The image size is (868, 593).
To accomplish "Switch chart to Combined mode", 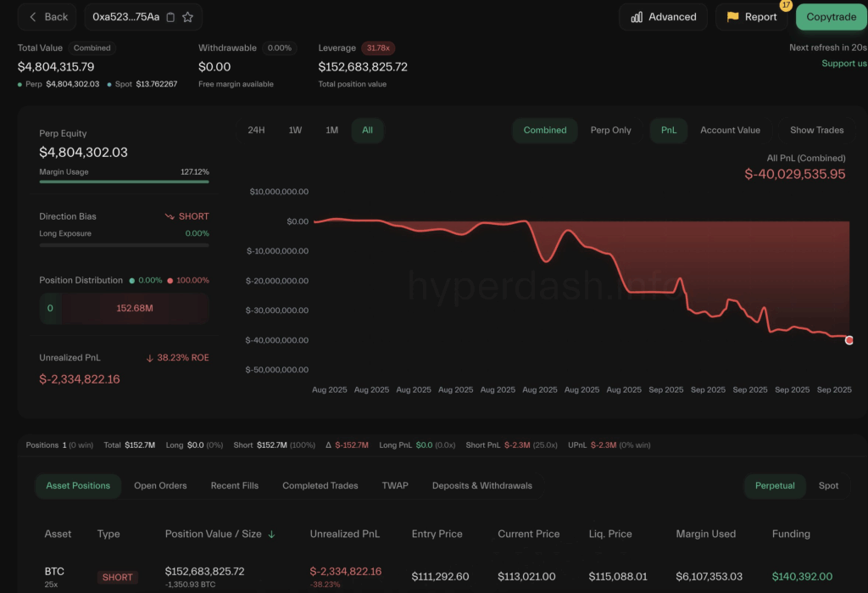I will pyautogui.click(x=545, y=131).
